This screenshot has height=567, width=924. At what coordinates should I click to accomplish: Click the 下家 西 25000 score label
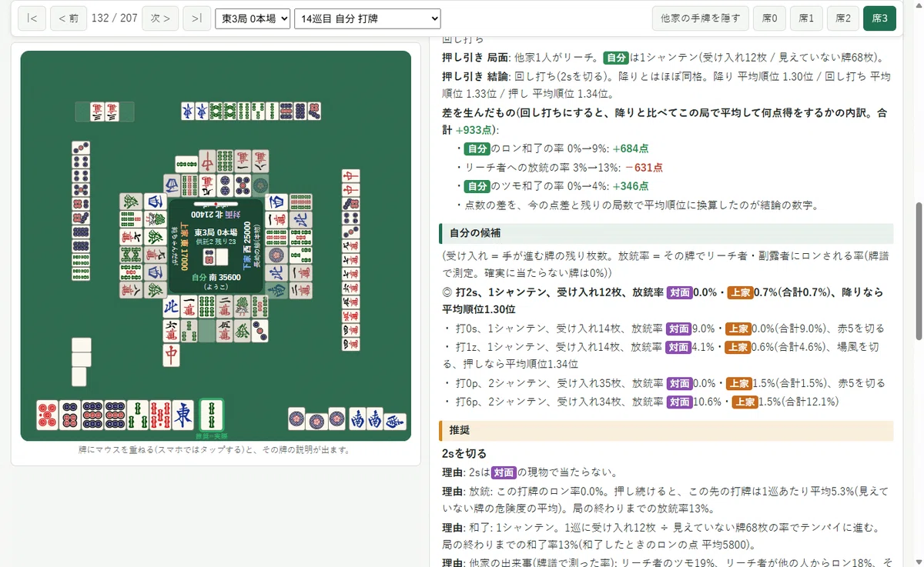[x=246, y=245]
